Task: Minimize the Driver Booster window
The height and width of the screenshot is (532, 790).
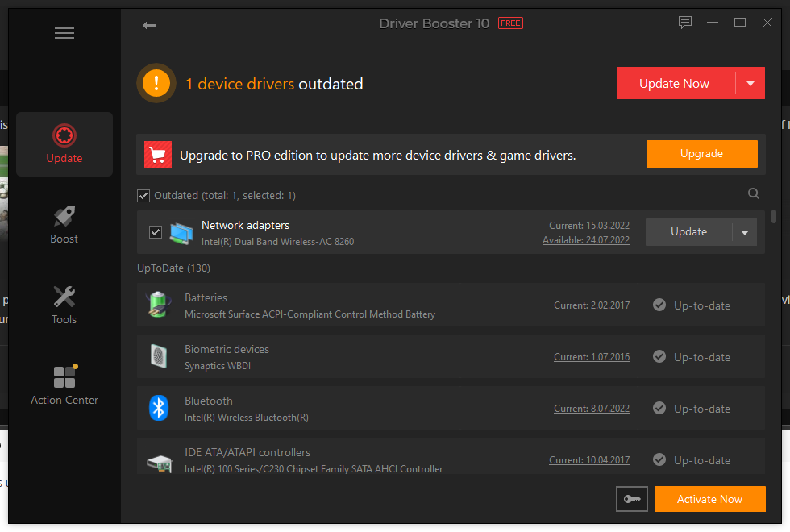Action: point(713,23)
